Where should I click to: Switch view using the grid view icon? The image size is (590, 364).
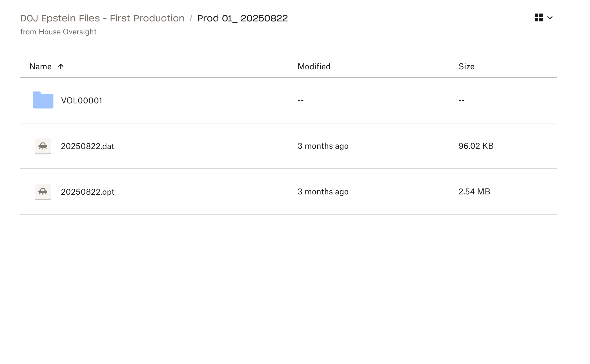(x=539, y=18)
